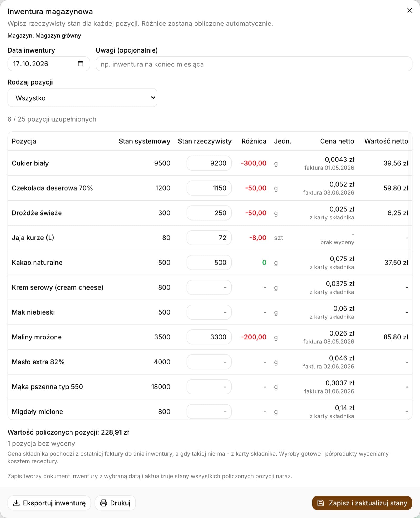Click the 39,56 zł net value

pyautogui.click(x=396, y=163)
